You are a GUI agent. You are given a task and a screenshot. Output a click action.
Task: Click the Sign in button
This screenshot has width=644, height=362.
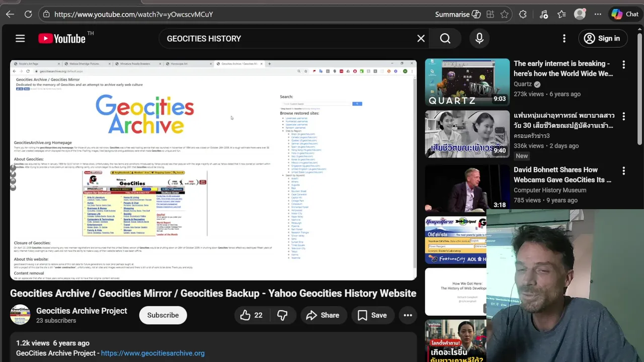[602, 38]
